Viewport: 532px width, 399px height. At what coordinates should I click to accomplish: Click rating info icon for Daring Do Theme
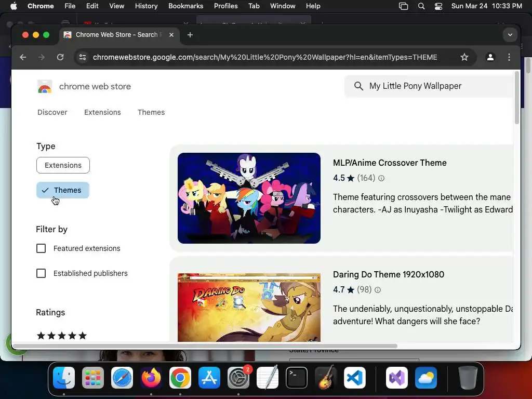[x=378, y=290]
